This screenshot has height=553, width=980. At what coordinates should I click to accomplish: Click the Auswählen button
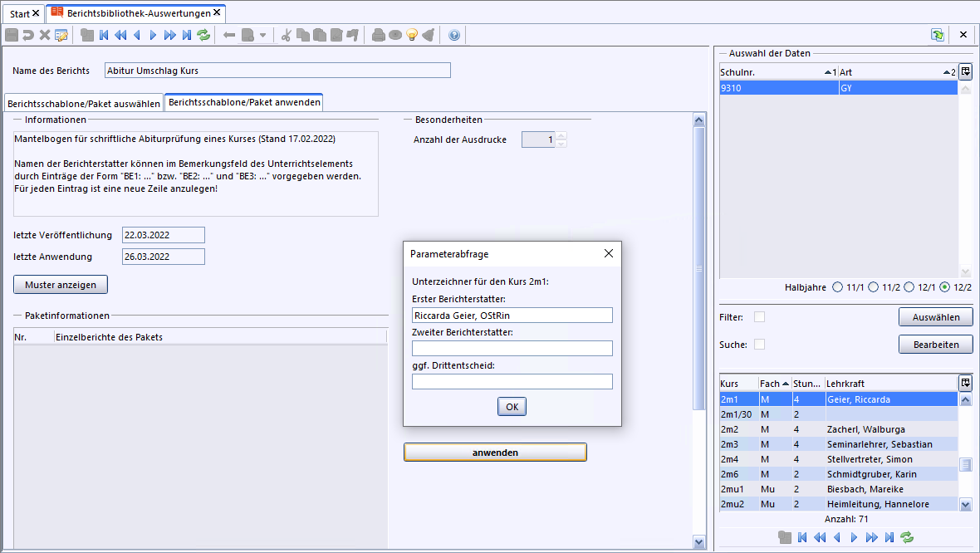[x=936, y=317]
